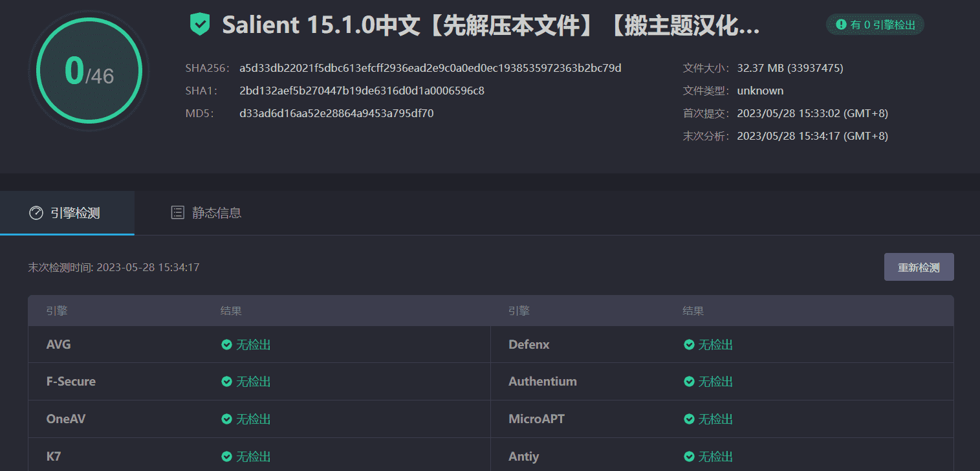Image resolution: width=980 pixels, height=471 pixels.
Task: Click 无检出 result text for F-Secure
Action: click(254, 382)
